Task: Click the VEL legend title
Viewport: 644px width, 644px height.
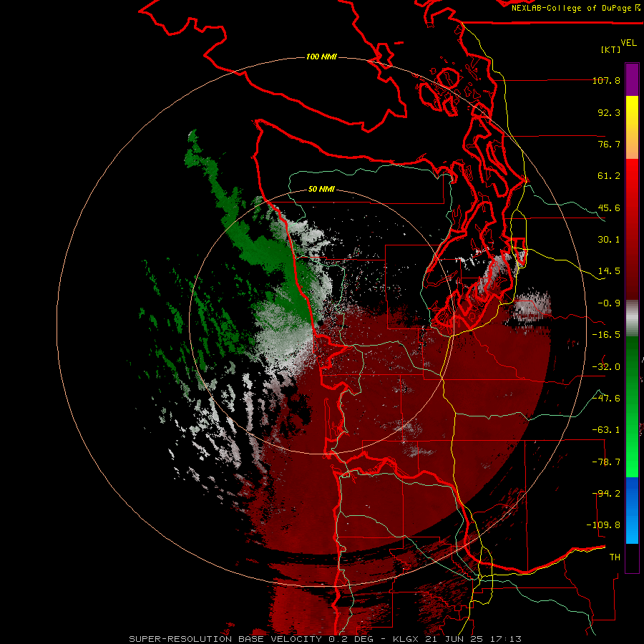Action: [628, 42]
